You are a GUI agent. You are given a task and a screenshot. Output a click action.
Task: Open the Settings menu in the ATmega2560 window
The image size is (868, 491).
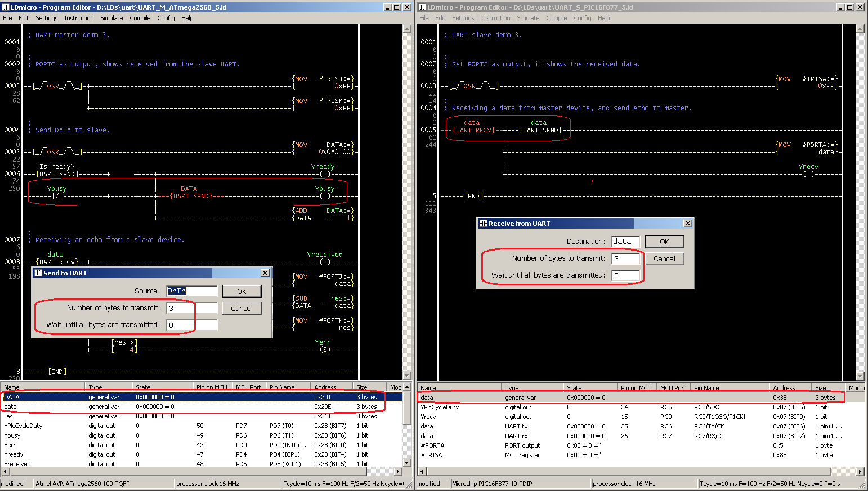(x=47, y=18)
